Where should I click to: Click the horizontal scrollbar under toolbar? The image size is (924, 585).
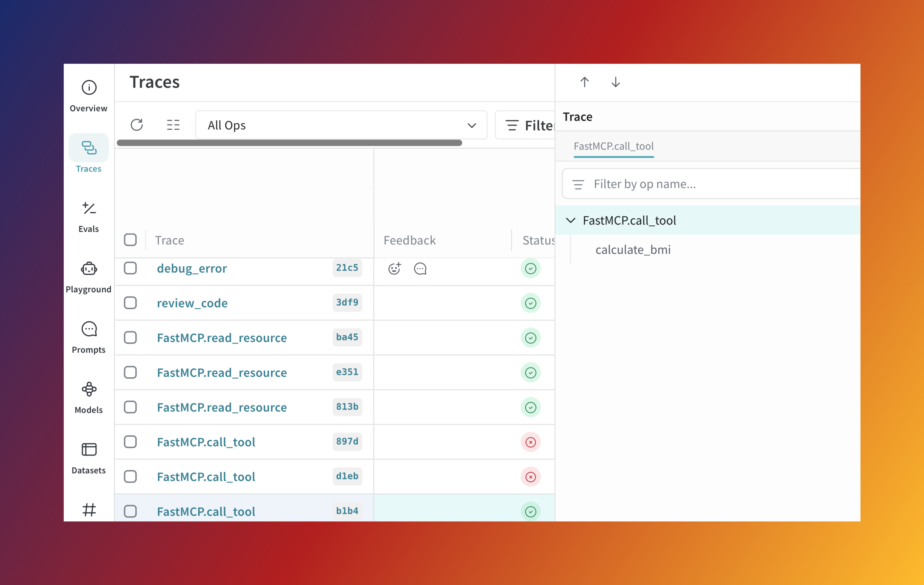click(x=289, y=143)
